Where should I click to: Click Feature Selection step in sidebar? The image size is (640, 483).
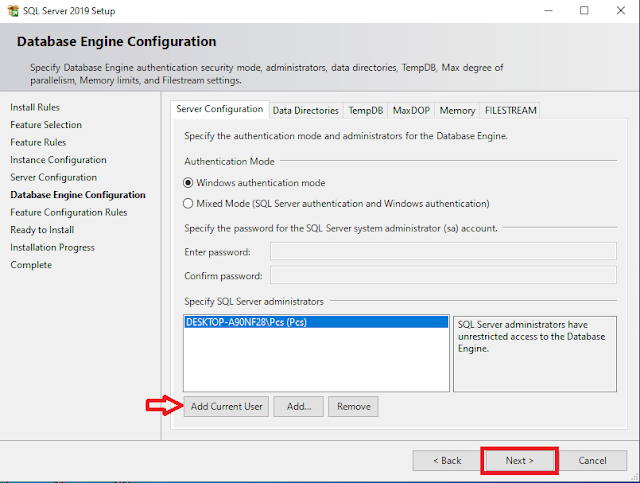coord(46,125)
